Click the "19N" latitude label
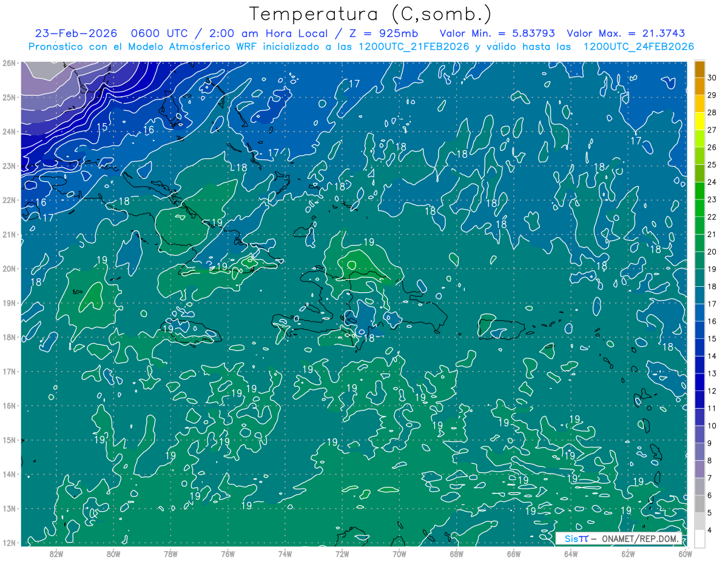The height and width of the screenshot is (562, 728). (9, 303)
